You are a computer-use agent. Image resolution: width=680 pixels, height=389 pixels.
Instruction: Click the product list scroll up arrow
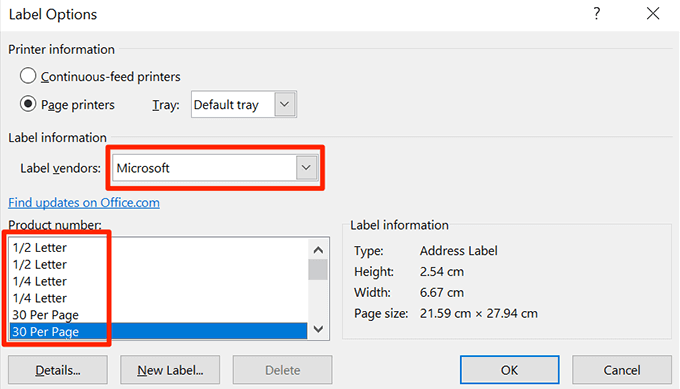click(x=318, y=250)
